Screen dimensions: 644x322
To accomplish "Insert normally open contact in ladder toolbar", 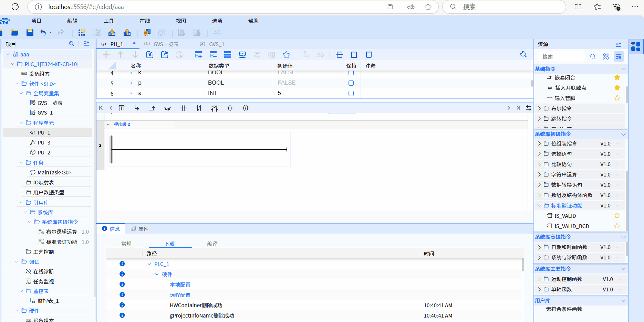I will click(183, 108).
